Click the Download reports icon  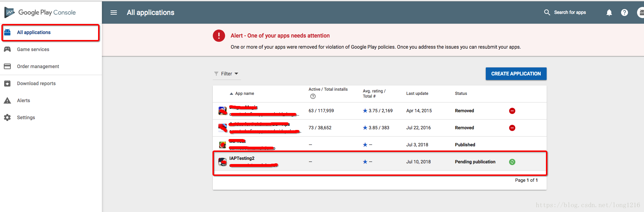(7, 83)
